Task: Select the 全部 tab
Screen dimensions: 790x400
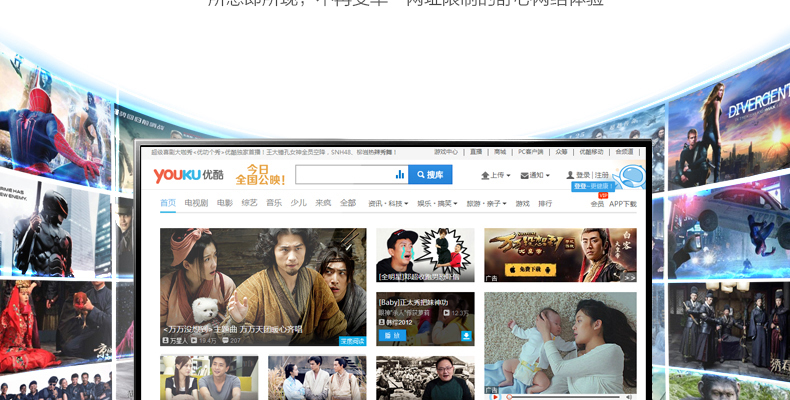Action: [348, 203]
